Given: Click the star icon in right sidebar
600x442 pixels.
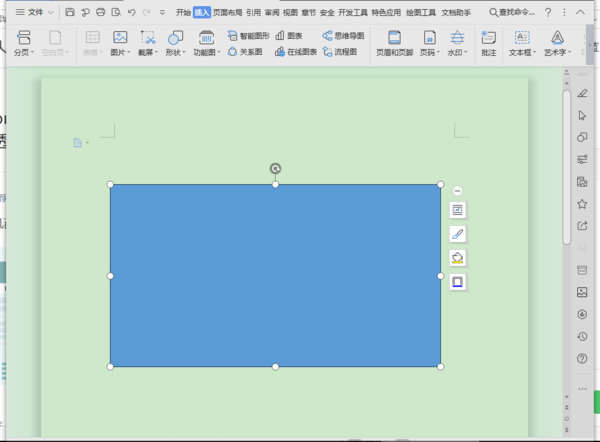Looking at the screenshot, I should coord(582,204).
